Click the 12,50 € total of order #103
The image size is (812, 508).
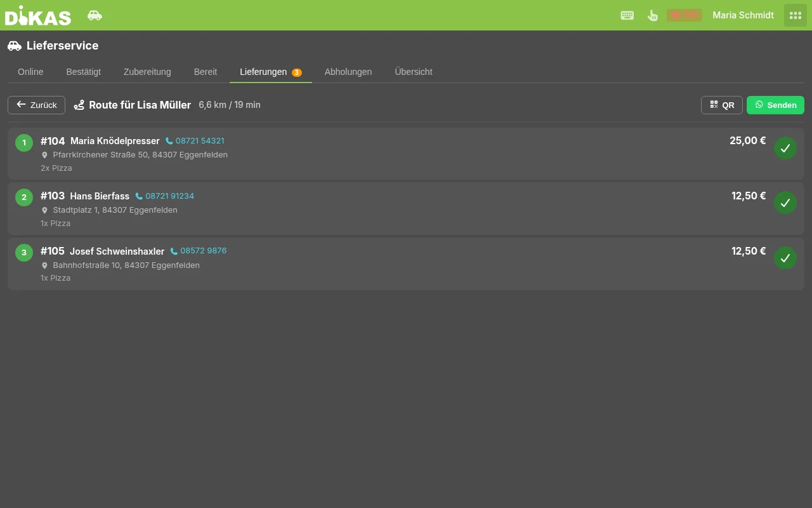coord(749,196)
